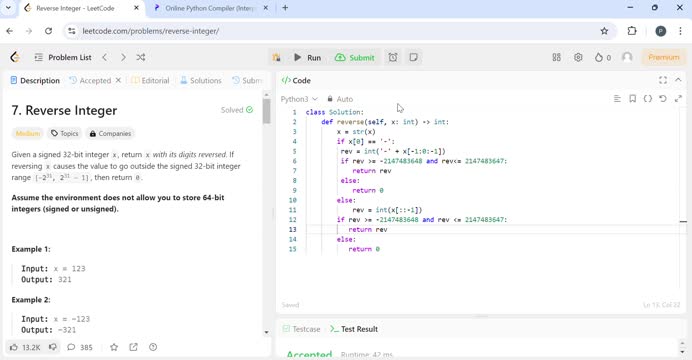Open the Python3 language dropdown
Viewport: 692px width, 360px height.
[x=299, y=99]
